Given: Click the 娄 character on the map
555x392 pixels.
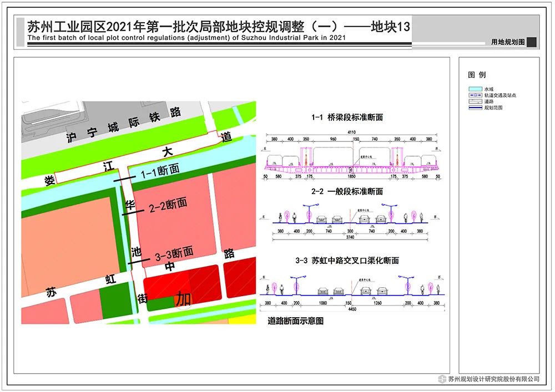Looking at the screenshot, I should click(49, 180).
